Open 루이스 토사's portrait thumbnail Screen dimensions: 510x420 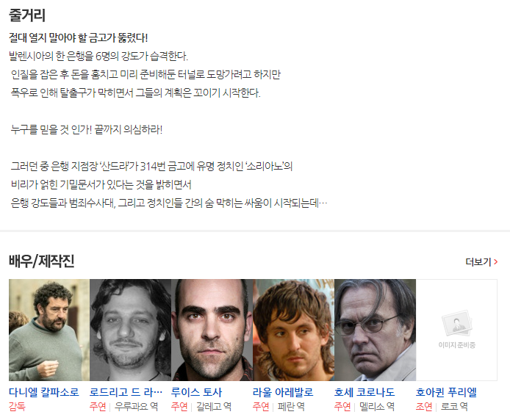pyautogui.click(x=212, y=330)
